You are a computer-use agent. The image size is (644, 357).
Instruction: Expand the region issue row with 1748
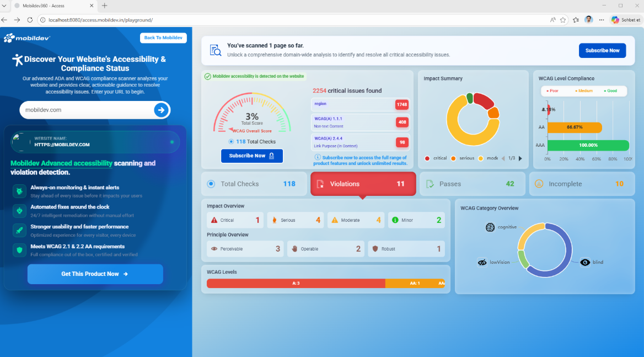(359, 104)
